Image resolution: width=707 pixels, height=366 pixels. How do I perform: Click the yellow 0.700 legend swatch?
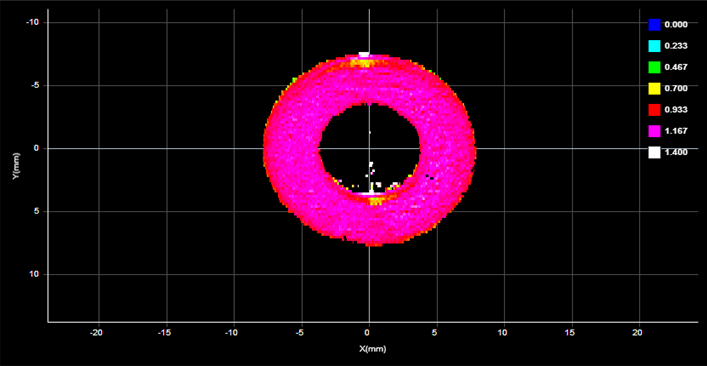[x=654, y=89]
